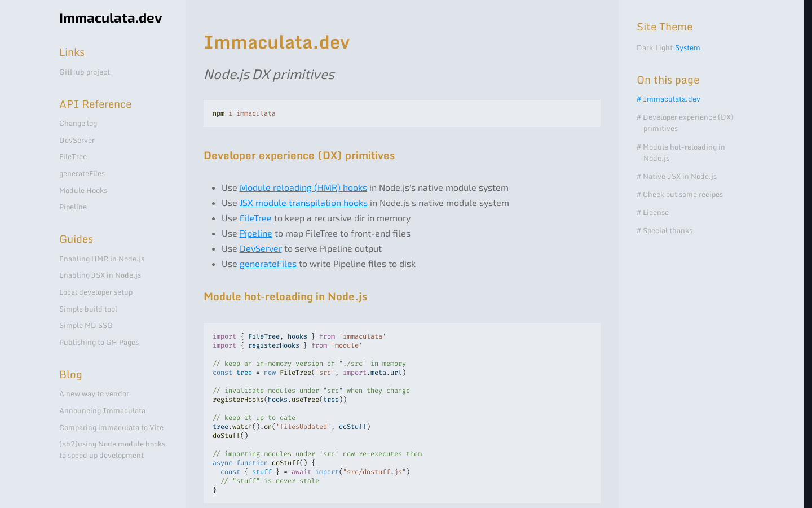Screen dimensions: 812x508
Task: Click the Guides sidebar heading
Action: tap(76, 239)
